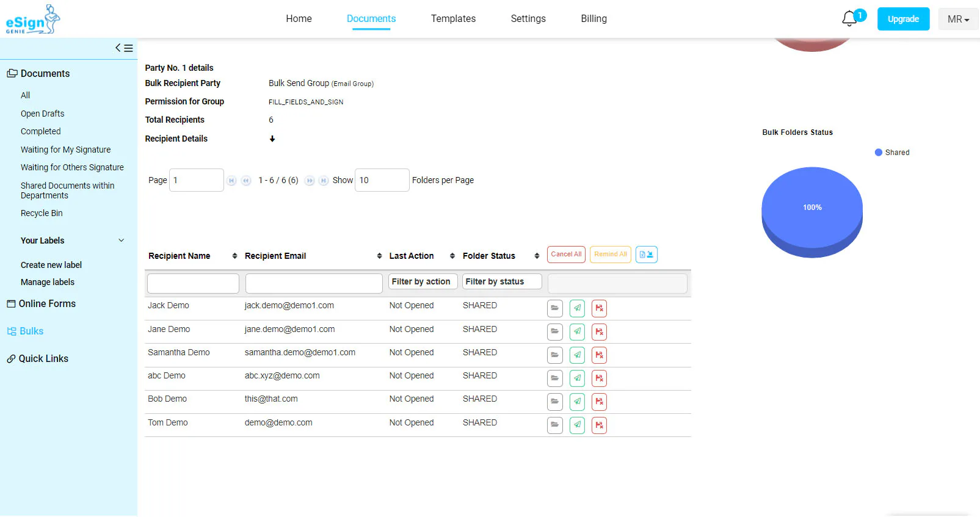Open the folder for Jack Demo

click(x=554, y=308)
